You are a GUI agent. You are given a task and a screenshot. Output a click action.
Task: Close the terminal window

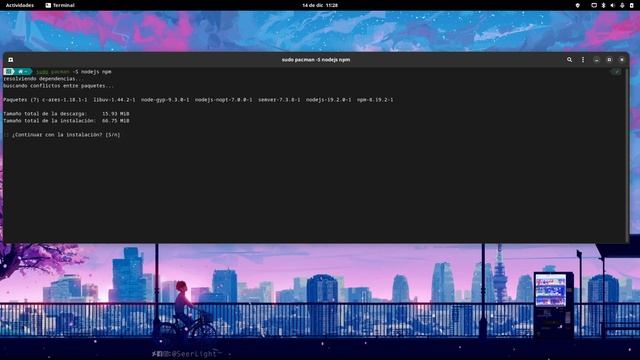coord(622,60)
